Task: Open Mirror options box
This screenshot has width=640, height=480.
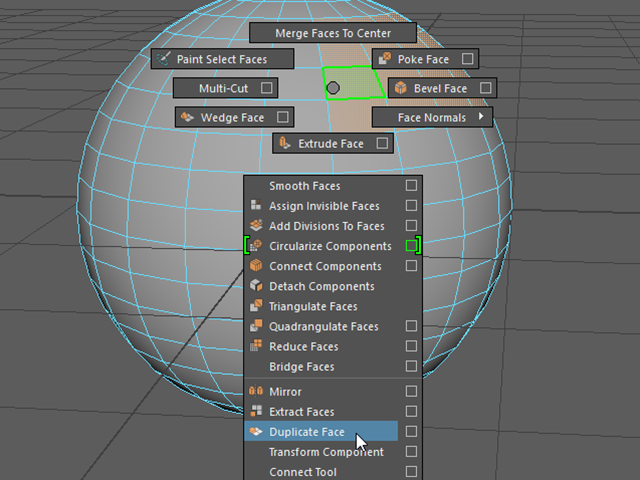Action: pos(411,391)
